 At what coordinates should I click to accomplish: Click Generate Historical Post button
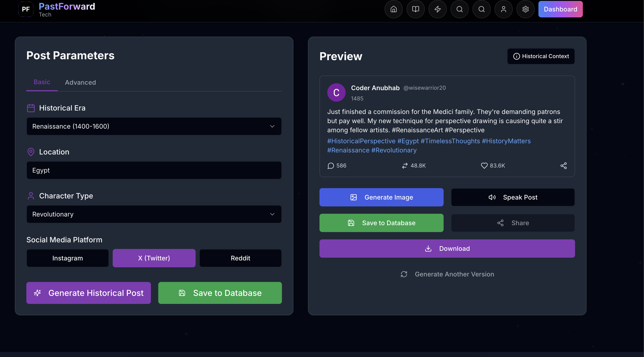coord(88,293)
